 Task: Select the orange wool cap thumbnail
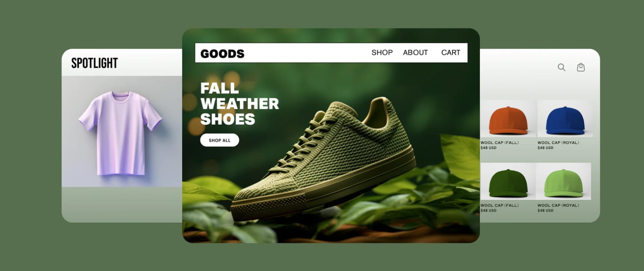(x=508, y=119)
